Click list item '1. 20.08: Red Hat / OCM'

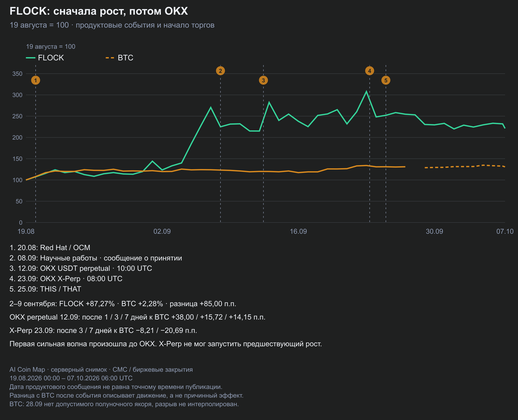coord(50,248)
